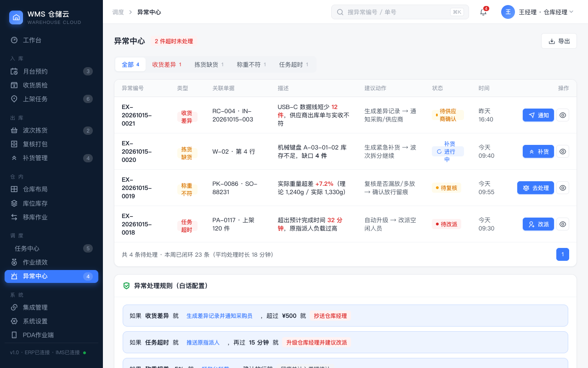Open 任务中心 in the sidebar
Screen dimensions: 588x368
pos(51,248)
